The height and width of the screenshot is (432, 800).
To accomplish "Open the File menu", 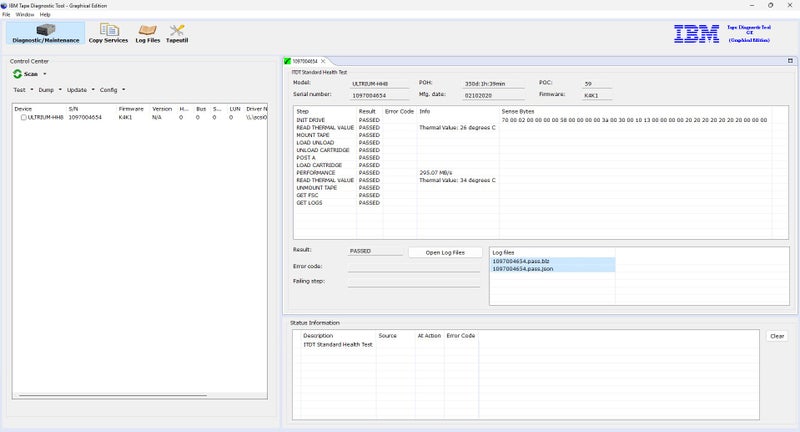I will (6, 15).
